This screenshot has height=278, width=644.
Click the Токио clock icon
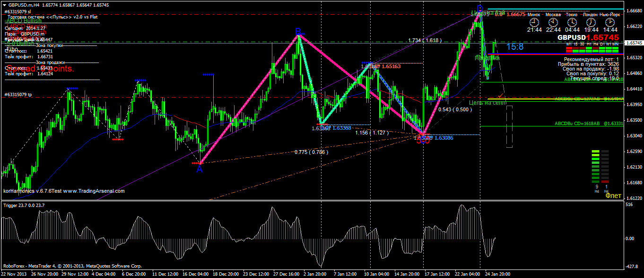pos(572,22)
